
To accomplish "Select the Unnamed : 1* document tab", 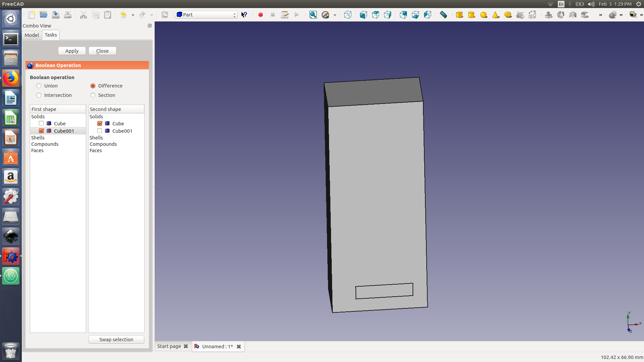I will coord(217,346).
